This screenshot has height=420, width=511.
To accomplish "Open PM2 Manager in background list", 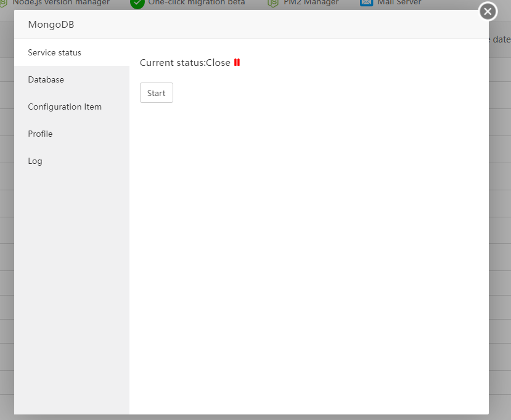I will tap(311, 3).
